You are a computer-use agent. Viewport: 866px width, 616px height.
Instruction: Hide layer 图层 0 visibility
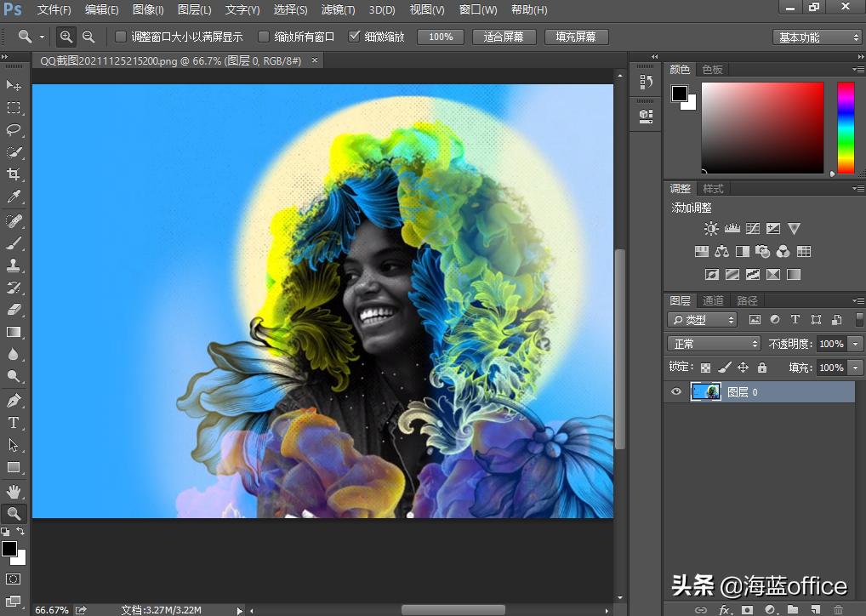tap(675, 391)
